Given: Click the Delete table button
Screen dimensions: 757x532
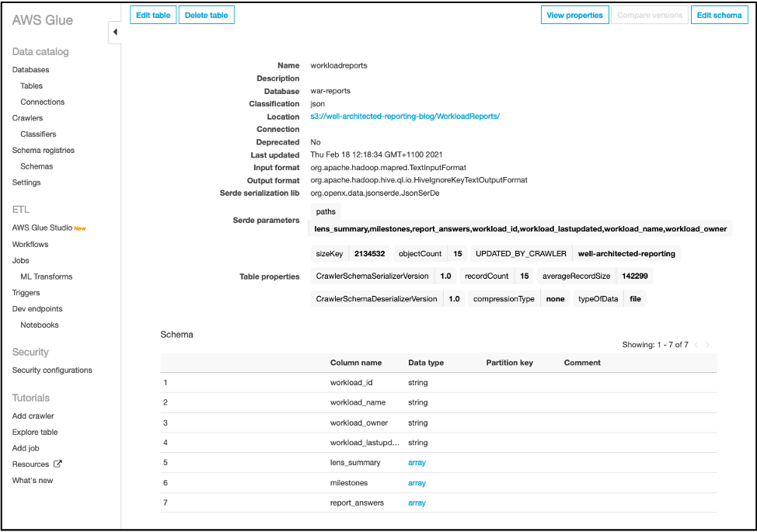Looking at the screenshot, I should point(206,14).
